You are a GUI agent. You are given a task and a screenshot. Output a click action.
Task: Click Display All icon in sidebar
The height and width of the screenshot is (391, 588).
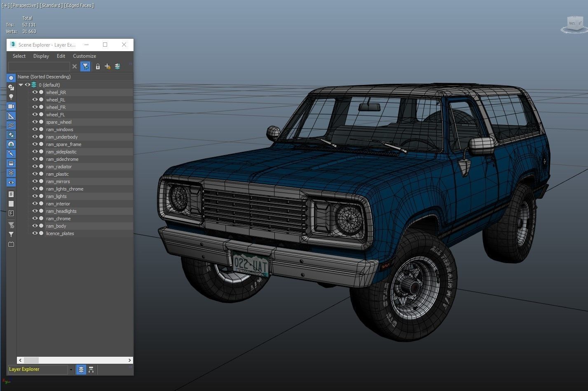click(11, 194)
